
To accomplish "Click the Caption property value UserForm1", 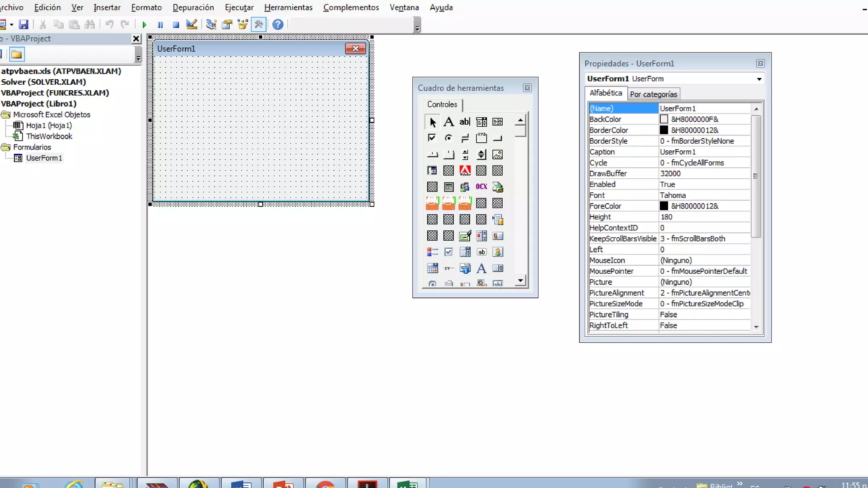I will click(x=704, y=152).
